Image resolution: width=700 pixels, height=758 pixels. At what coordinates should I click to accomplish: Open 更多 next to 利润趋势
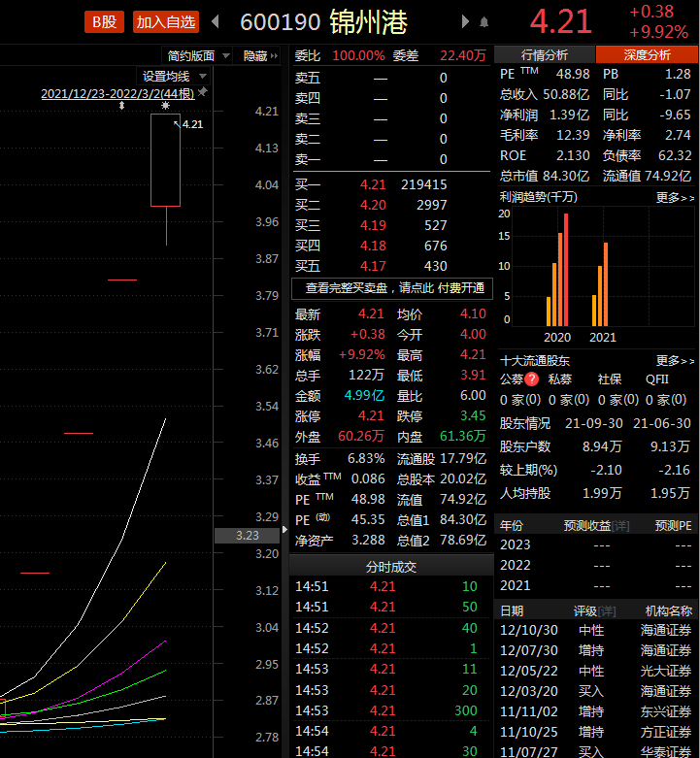675,198
